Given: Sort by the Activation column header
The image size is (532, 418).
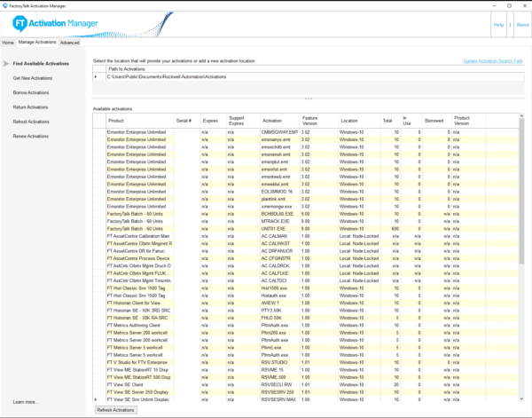Looking at the screenshot, I should [x=280, y=121].
